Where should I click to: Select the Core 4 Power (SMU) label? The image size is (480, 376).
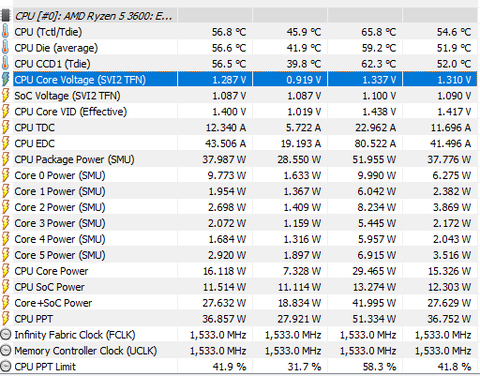(x=60, y=239)
